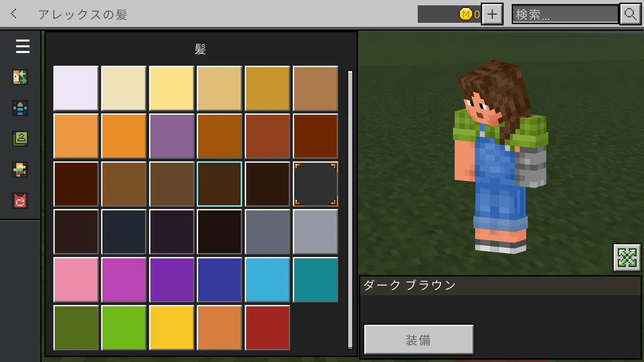Toggle the green fullscreen preview icon

[627, 258]
